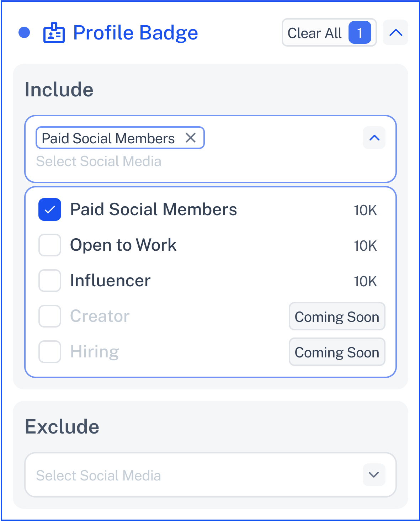The width and height of the screenshot is (420, 521).
Task: Select the Open to Work option label
Action: tap(123, 245)
